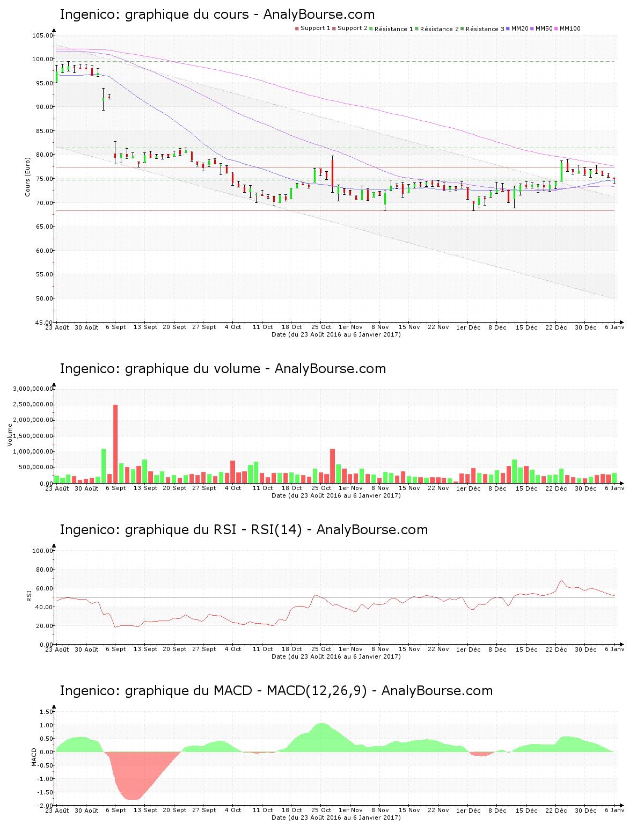Select the 'MM20' legend label

pyautogui.click(x=520, y=28)
